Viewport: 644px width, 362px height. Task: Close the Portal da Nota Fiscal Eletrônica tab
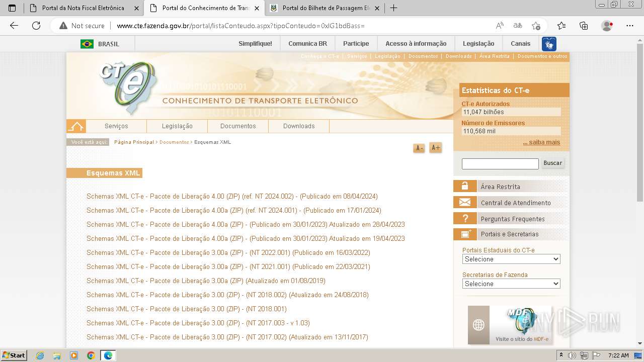point(136,8)
